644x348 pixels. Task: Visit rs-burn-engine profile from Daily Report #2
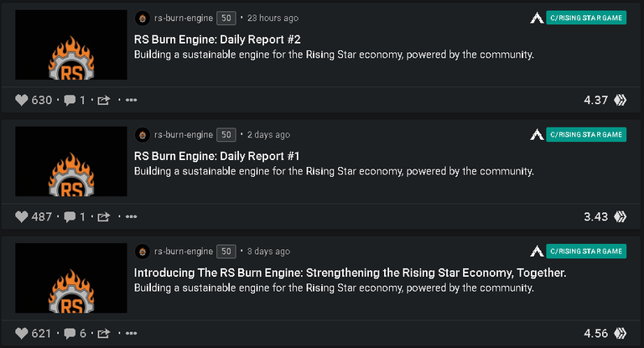[x=184, y=18]
